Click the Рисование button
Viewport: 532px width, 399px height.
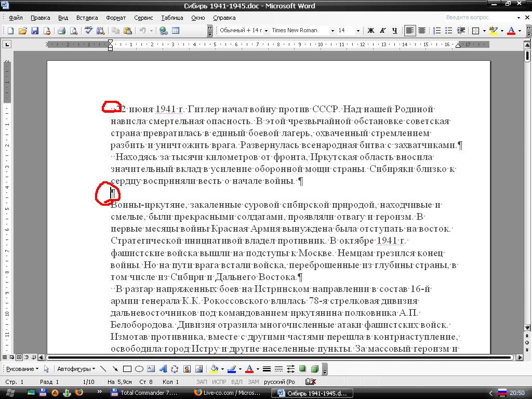22,369
